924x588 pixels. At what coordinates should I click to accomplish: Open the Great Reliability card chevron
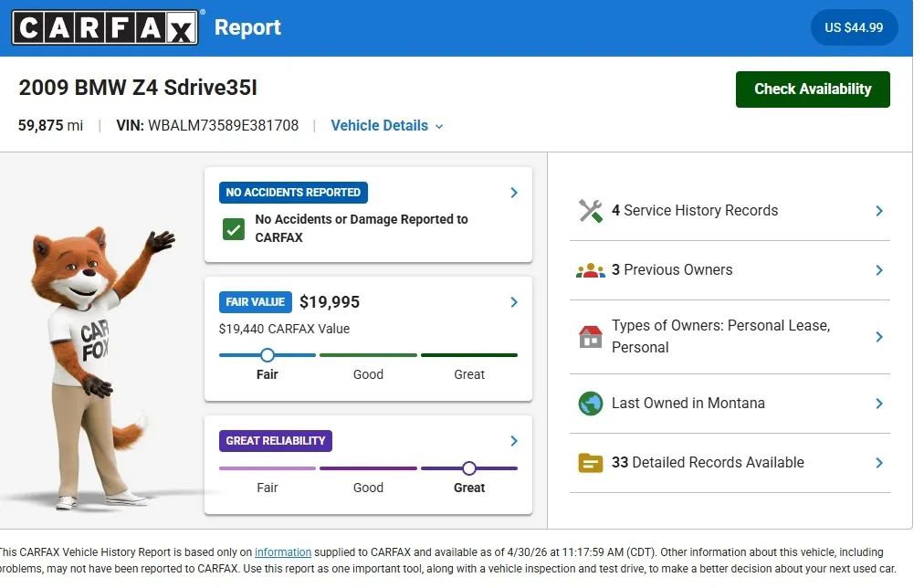[x=514, y=441]
